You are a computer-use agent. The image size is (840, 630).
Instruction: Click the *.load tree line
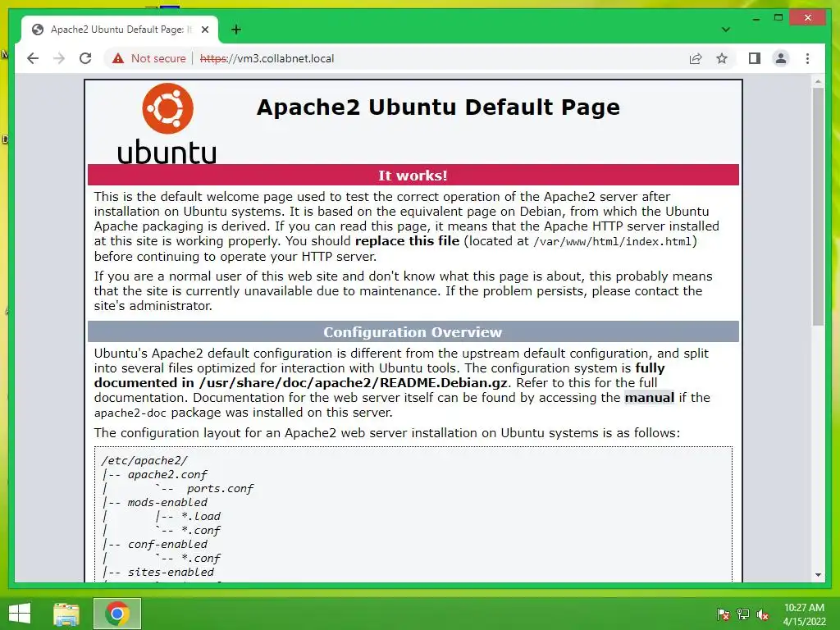click(201, 517)
